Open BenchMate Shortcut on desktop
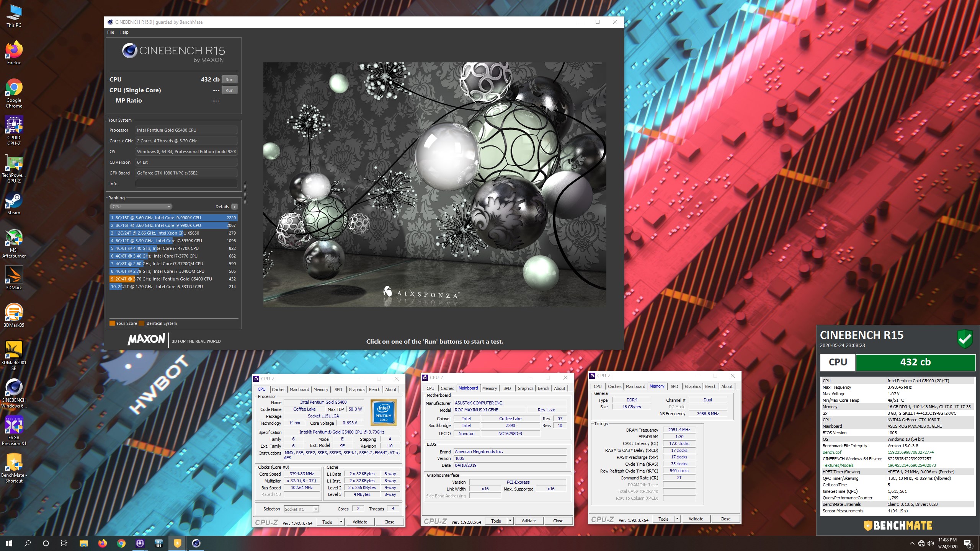This screenshot has height=551, width=980. coord(14,468)
